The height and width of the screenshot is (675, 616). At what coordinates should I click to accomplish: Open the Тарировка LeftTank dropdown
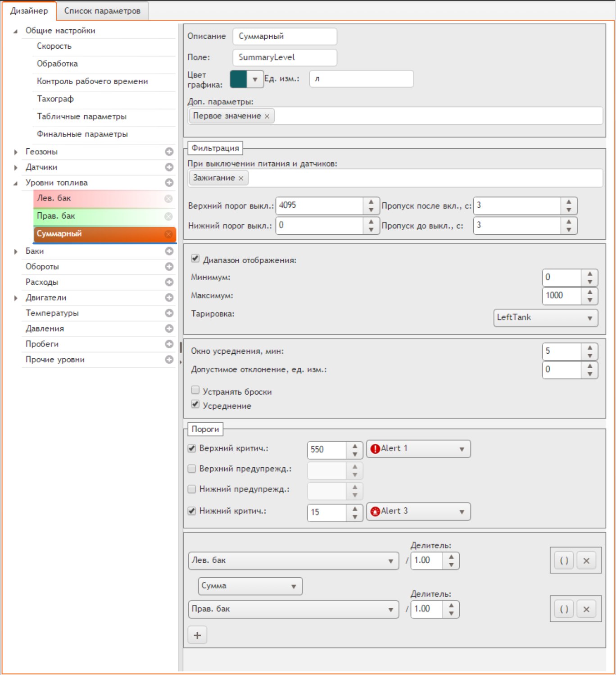(546, 318)
